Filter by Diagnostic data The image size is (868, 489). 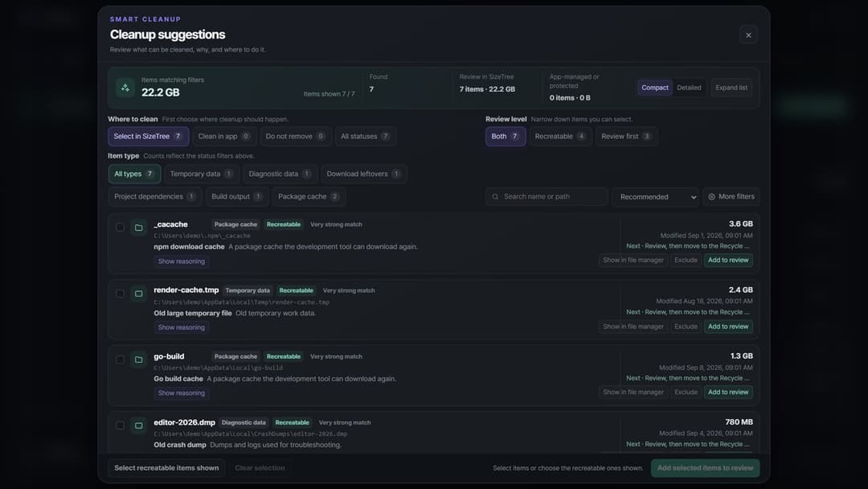[280, 174]
